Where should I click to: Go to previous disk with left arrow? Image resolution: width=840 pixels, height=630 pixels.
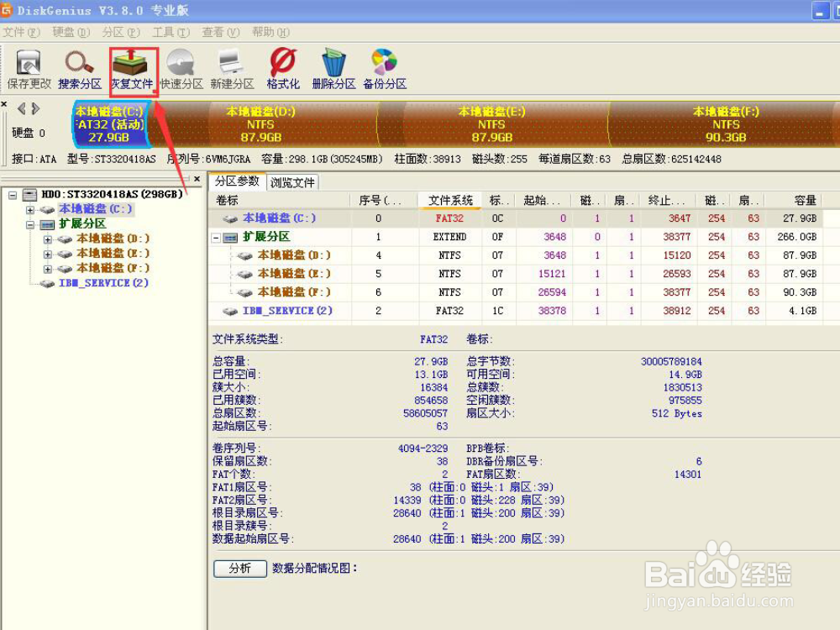22,109
